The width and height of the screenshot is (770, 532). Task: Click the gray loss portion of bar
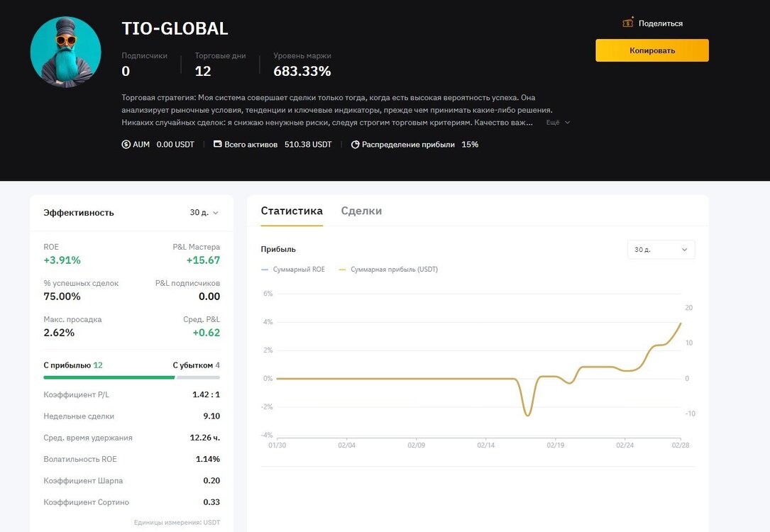point(198,377)
